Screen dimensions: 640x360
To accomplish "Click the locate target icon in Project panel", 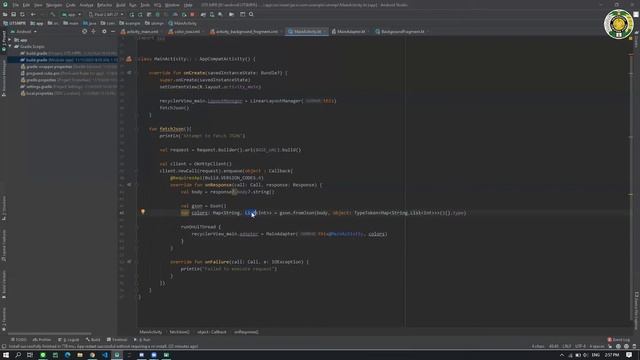I will point(84,31).
